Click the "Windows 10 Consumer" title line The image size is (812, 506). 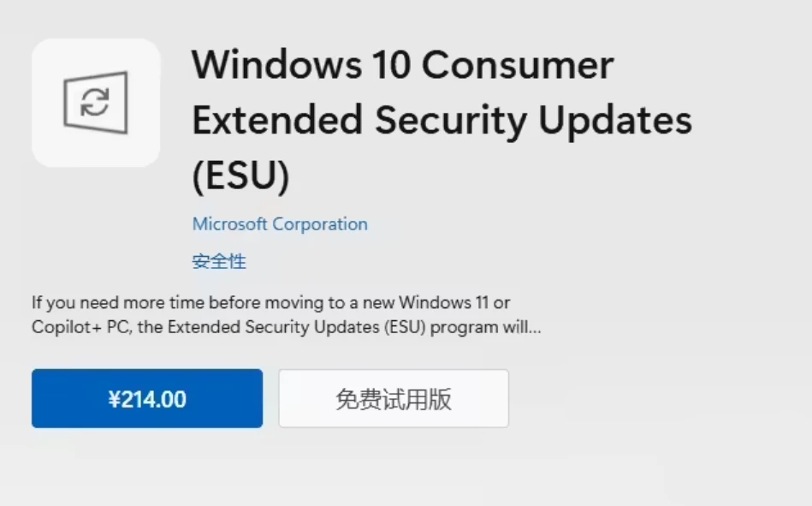[x=402, y=65]
